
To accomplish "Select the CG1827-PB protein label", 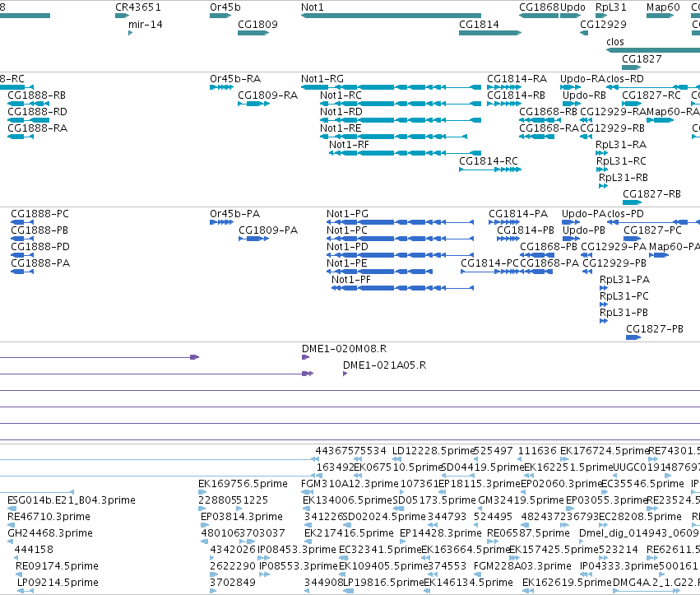I will click(x=655, y=328).
